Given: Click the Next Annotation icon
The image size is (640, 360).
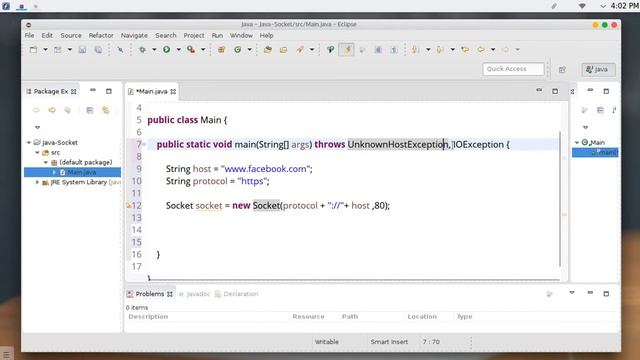Looking at the screenshot, I should click(416, 49).
